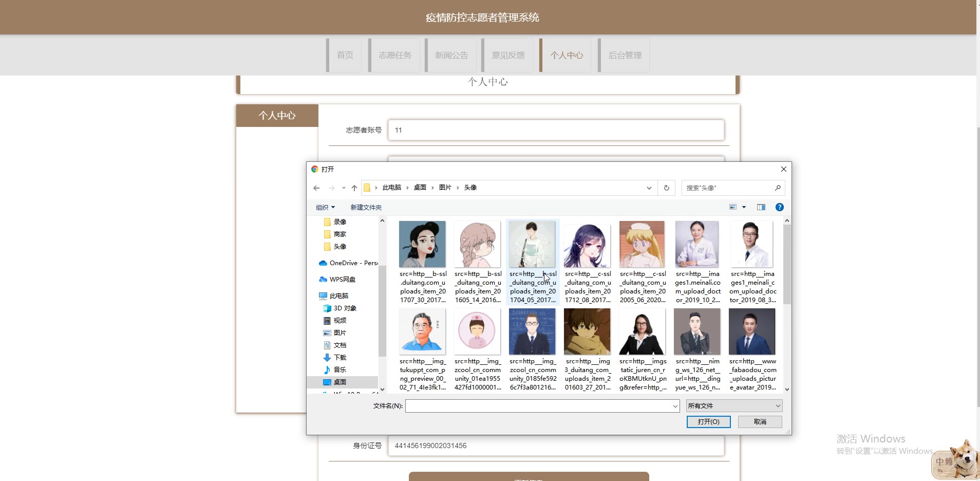Viewport: 980px width, 481px height.
Task: Click the 文件名 input field
Action: (538, 406)
